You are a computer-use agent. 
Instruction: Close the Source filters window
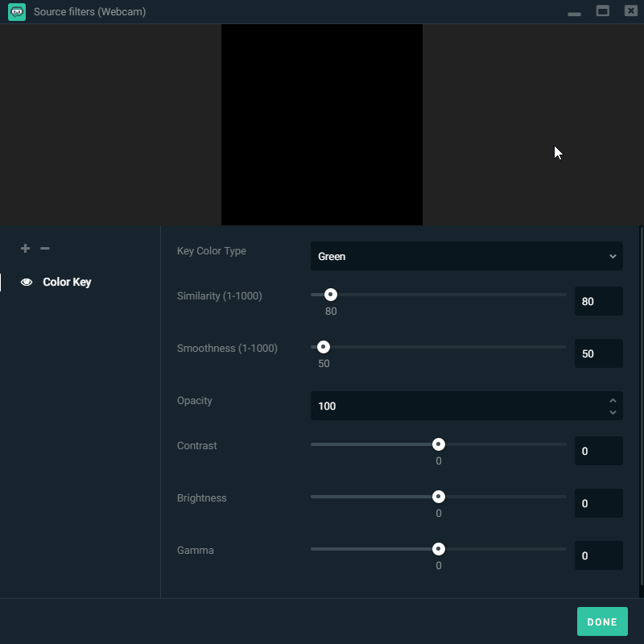631,10
